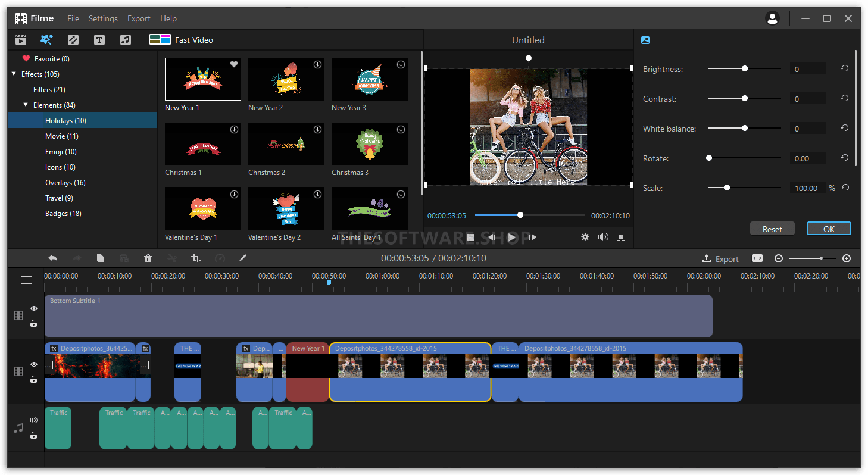Hide the subtitle track with eye toggle
The width and height of the screenshot is (868, 475).
(33, 308)
